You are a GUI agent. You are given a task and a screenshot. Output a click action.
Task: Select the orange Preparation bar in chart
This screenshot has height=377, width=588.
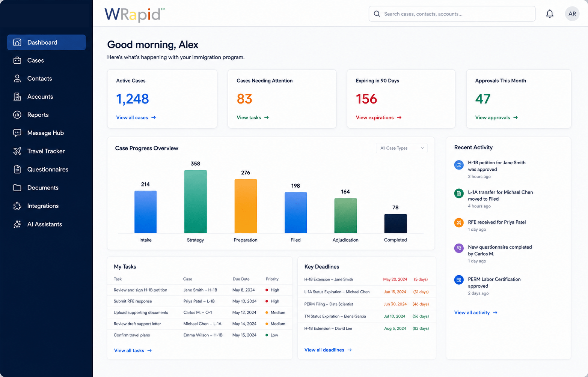(x=246, y=206)
